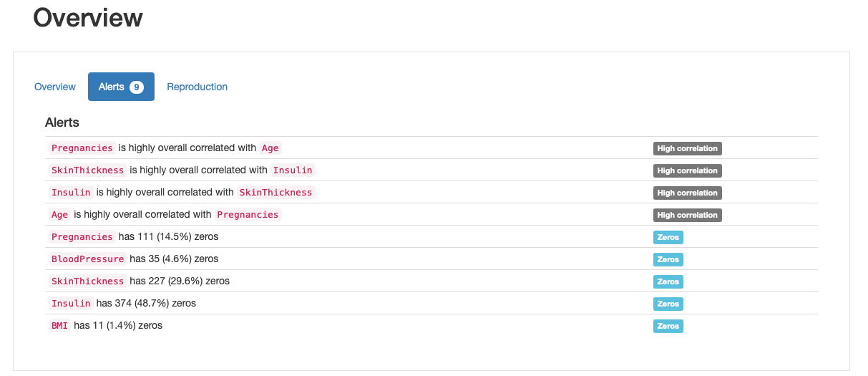
Task: Open the Reproduction tab
Action: pyautogui.click(x=197, y=87)
